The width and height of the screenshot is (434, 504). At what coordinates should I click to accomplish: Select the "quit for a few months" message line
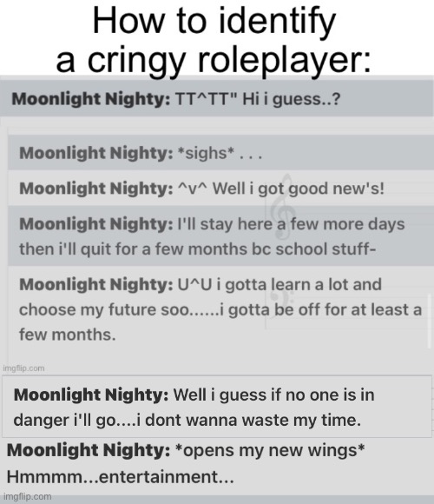(x=197, y=249)
